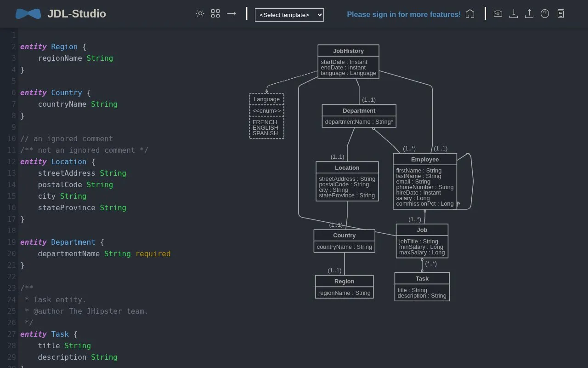The width and height of the screenshot is (588, 368).
Task: Click the Employee entity header
Action: (x=425, y=159)
